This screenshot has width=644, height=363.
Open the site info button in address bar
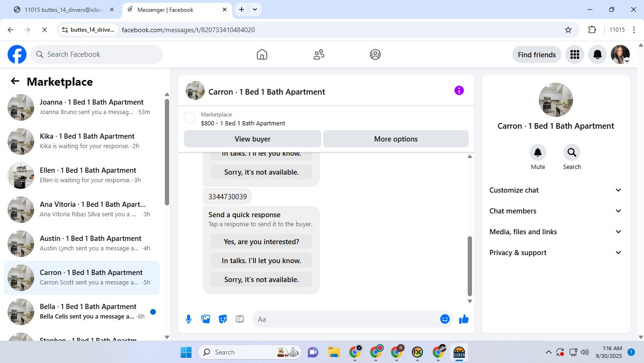(88, 30)
